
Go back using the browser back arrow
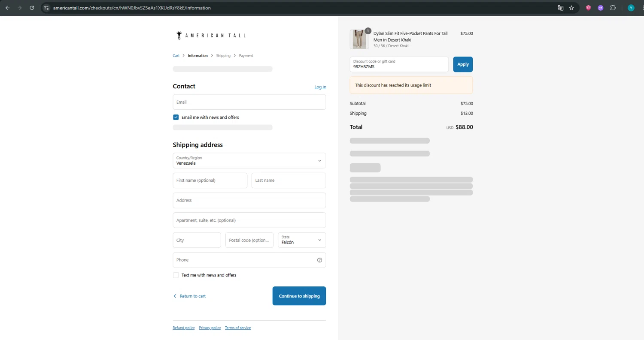coord(7,8)
